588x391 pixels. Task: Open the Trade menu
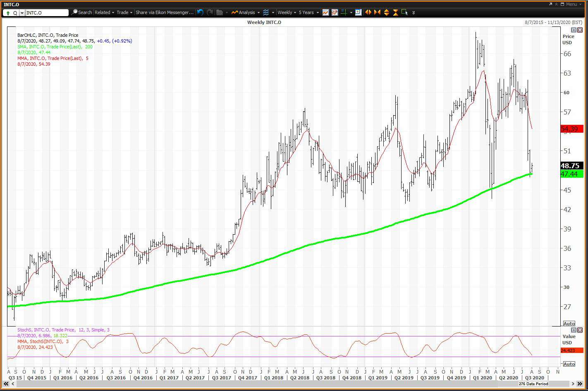pos(124,12)
